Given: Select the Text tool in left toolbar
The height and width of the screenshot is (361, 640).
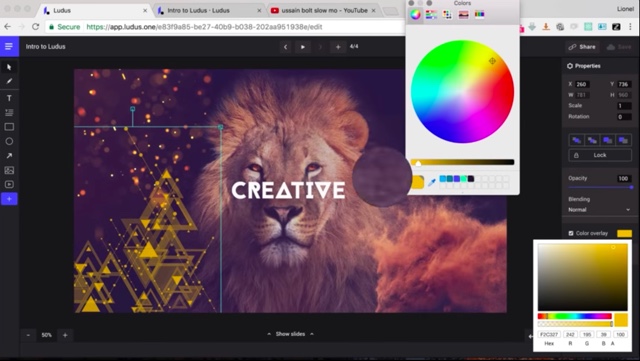Looking at the screenshot, I should coord(9,98).
